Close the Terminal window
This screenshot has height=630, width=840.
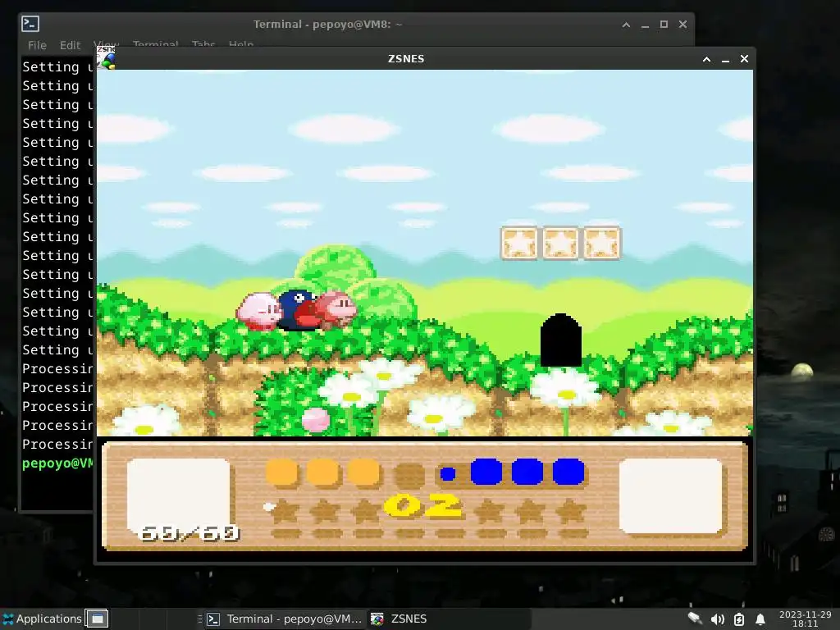point(682,24)
